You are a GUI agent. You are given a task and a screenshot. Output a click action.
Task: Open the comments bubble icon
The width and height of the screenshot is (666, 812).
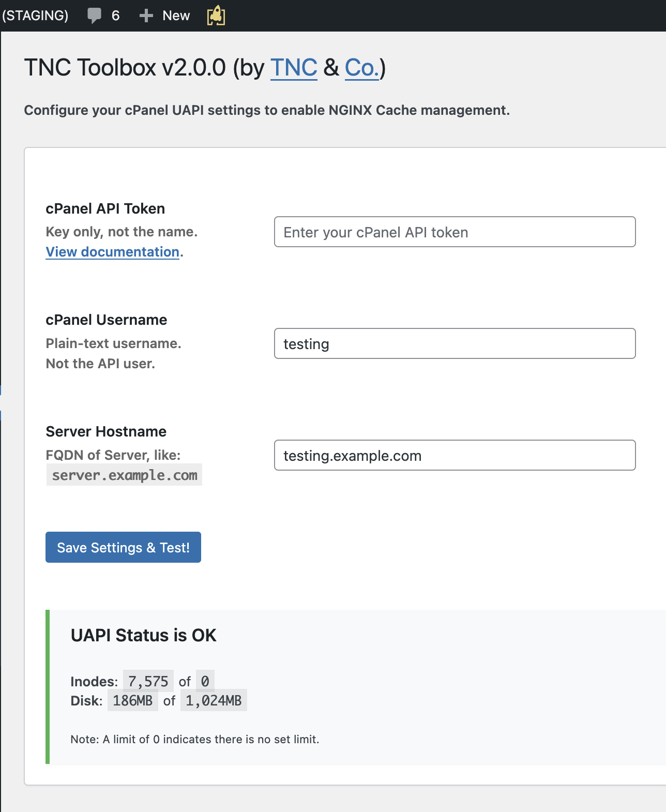[x=94, y=16]
